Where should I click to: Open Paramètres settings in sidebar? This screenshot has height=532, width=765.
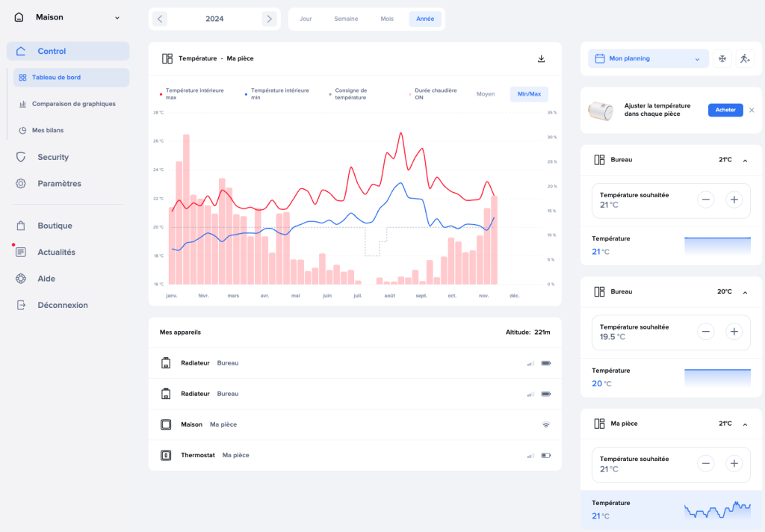[x=59, y=184]
